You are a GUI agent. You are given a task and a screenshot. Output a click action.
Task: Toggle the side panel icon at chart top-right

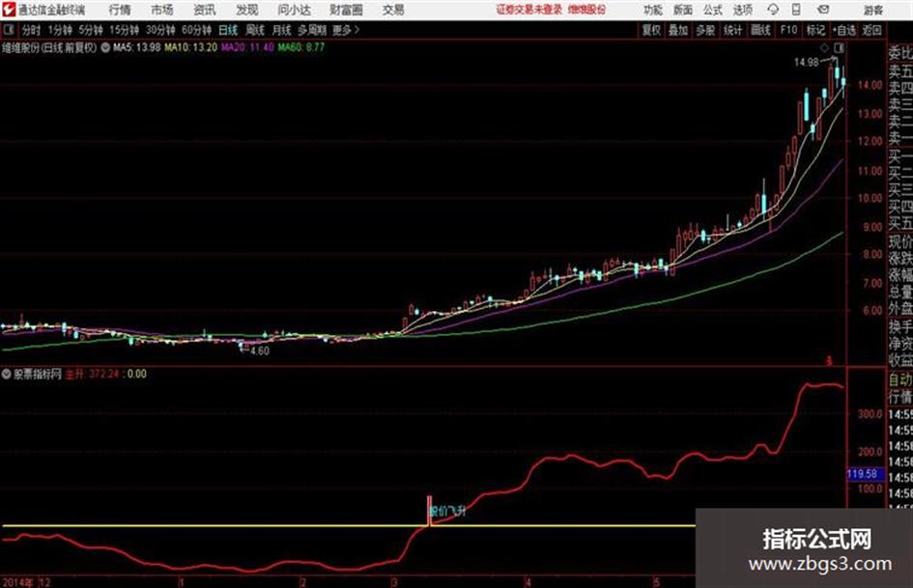point(839,47)
